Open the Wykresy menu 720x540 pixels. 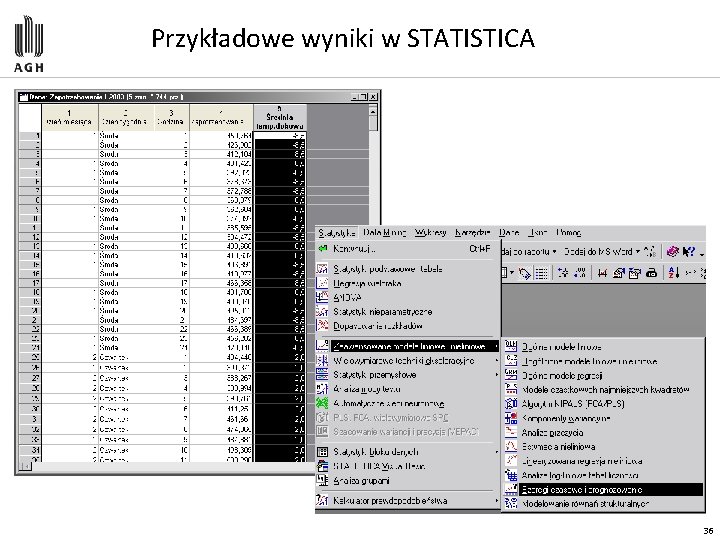coord(430,233)
